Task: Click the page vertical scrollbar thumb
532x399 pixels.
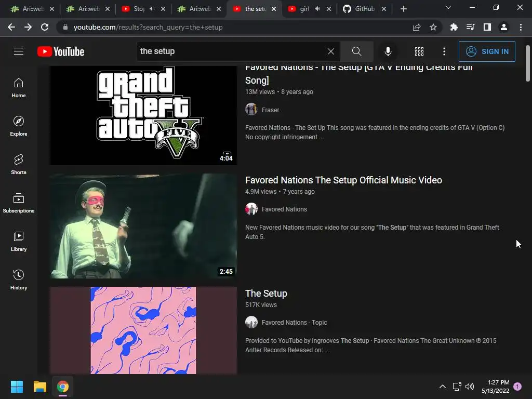Action: point(528,63)
